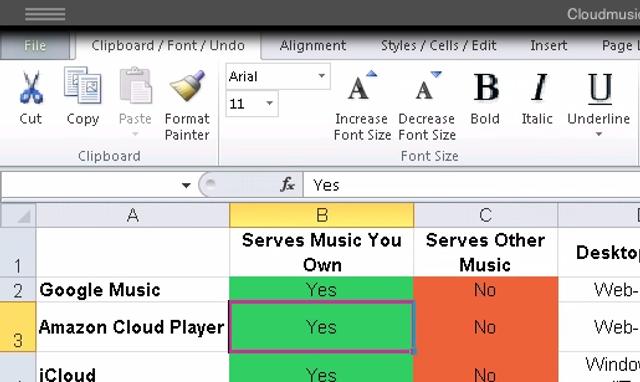640x382 pixels.
Task: Select column C header
Action: (x=486, y=215)
